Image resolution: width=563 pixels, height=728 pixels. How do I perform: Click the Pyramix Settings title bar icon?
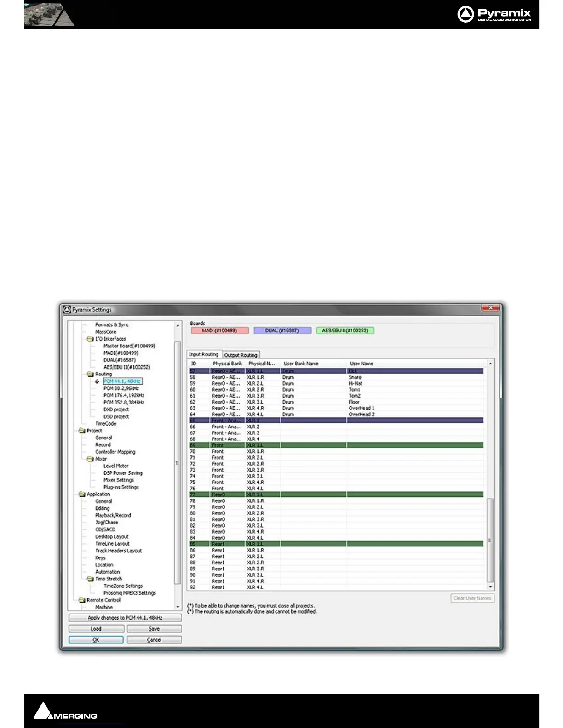tap(67, 309)
